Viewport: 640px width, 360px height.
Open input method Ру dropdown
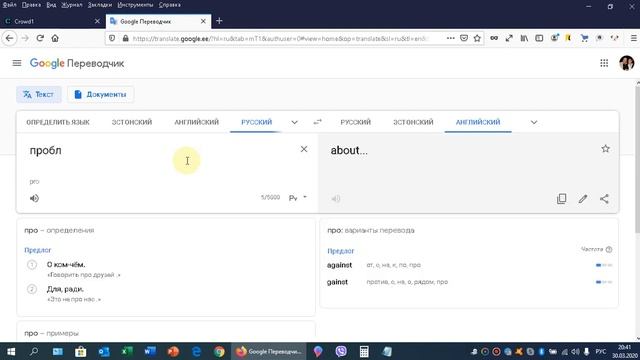pyautogui.click(x=298, y=198)
